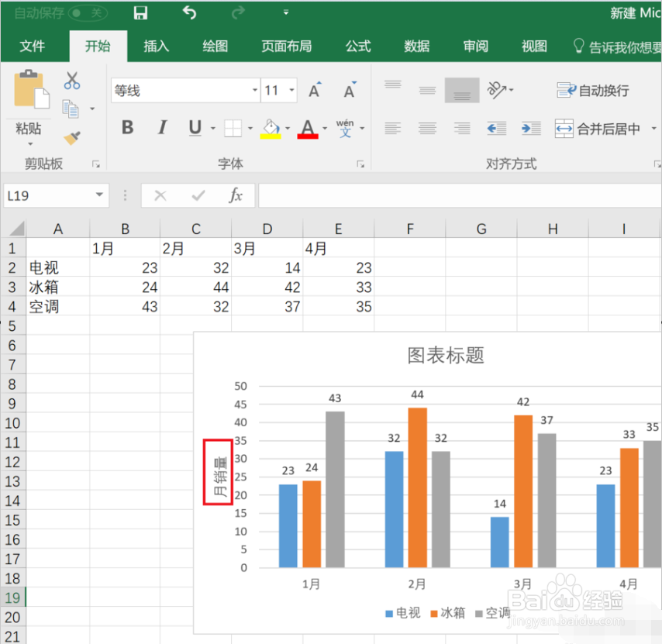Image resolution: width=662 pixels, height=644 pixels.
Task: Toggle Bold formatting
Action: 127,127
